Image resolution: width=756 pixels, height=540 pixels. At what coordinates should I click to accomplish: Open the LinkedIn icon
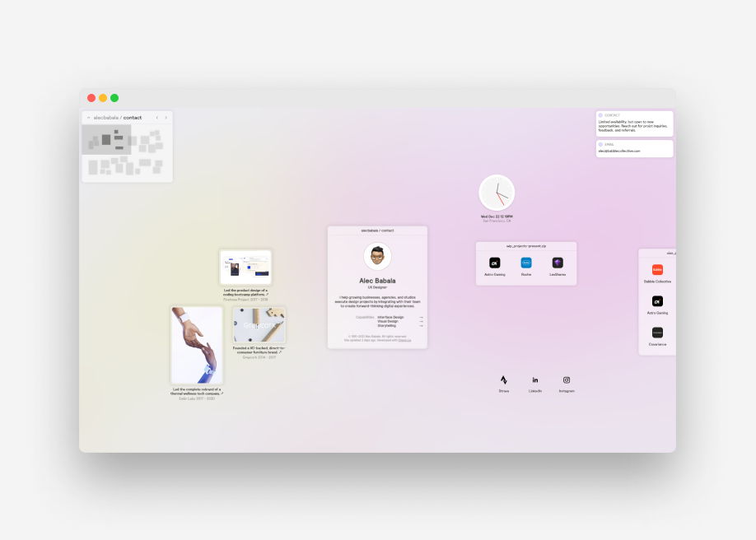535,380
